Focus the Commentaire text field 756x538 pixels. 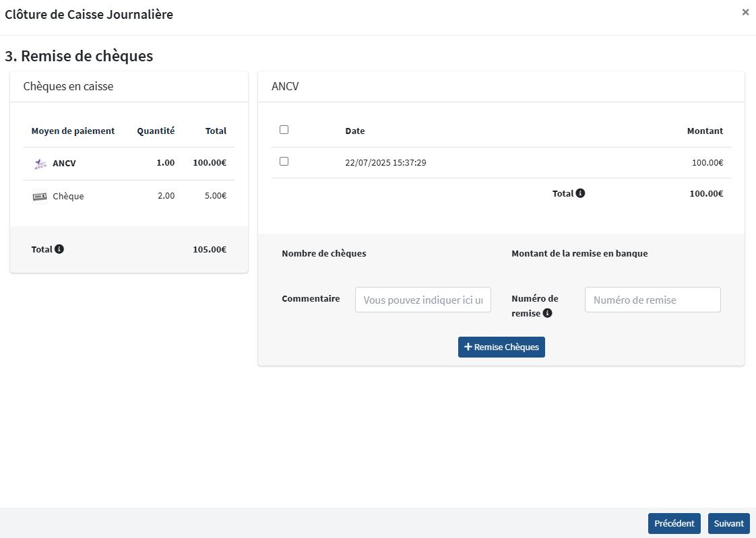click(423, 300)
